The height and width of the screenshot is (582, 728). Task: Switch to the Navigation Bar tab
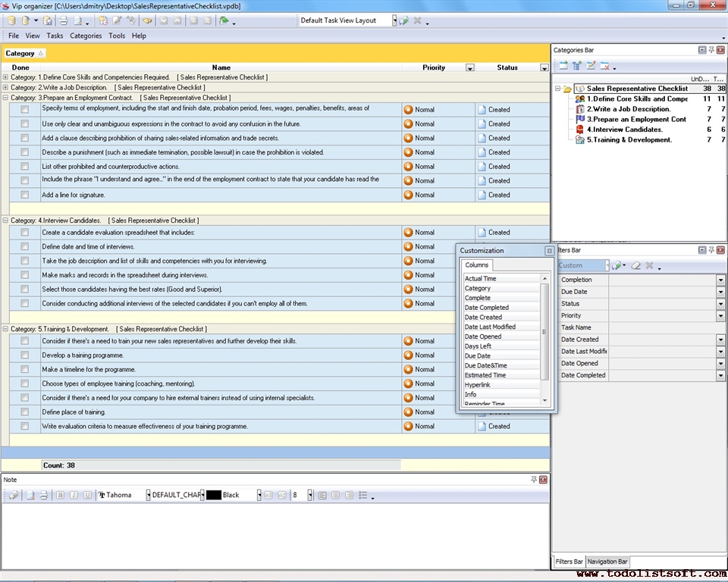click(607, 562)
